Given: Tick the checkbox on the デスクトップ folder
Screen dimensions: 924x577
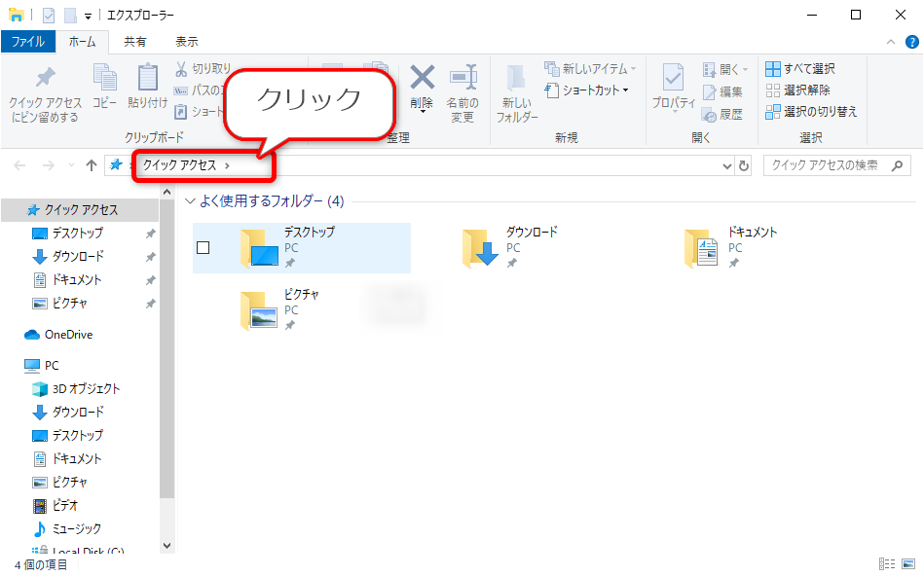Looking at the screenshot, I should pos(203,247).
